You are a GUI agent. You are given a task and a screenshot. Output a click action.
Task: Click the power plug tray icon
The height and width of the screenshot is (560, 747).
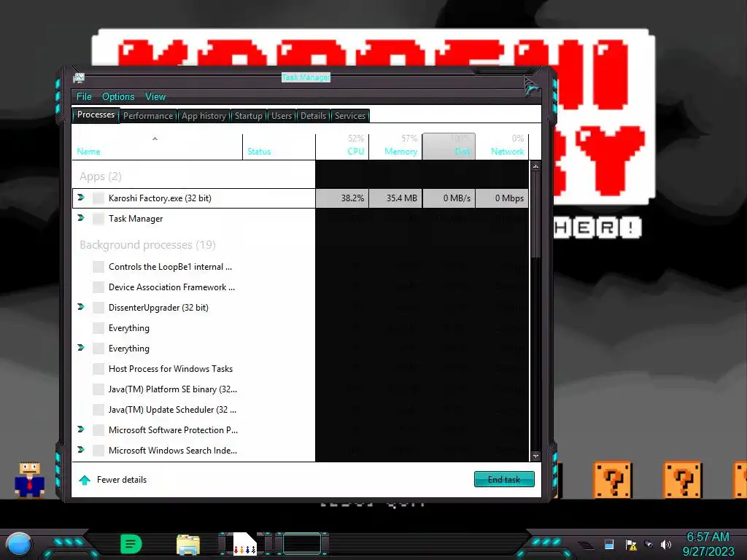[x=649, y=544]
